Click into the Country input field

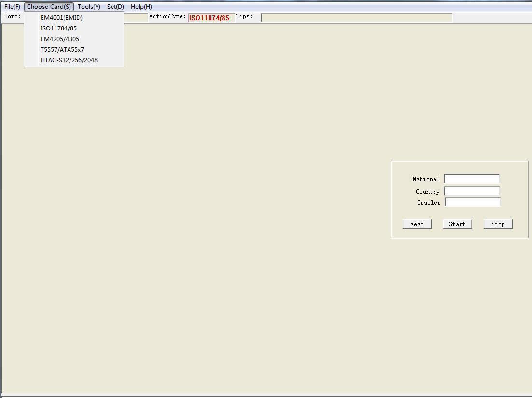click(472, 191)
